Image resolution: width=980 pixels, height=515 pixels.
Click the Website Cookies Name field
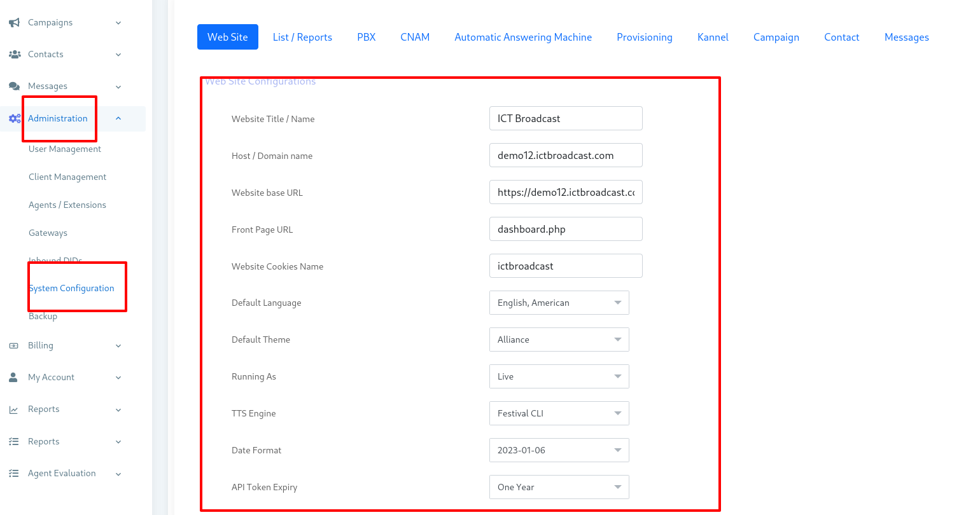click(x=566, y=266)
